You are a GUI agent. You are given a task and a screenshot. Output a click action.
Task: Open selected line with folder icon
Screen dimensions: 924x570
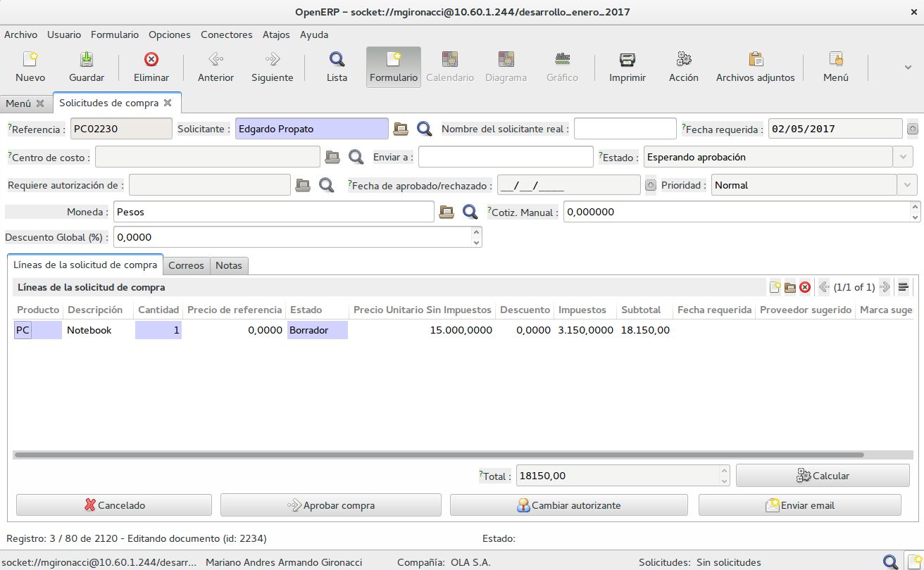click(790, 287)
